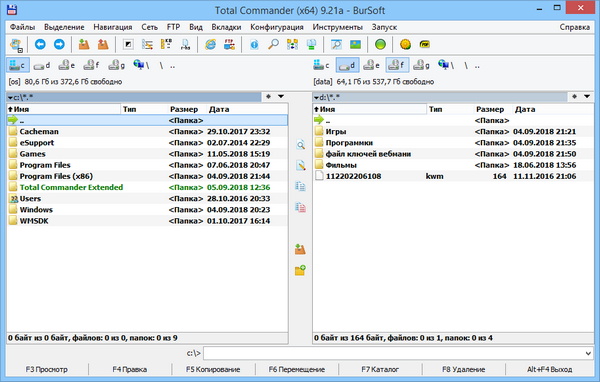Open the Выделение menu
The image size is (600, 382).
(x=64, y=27)
